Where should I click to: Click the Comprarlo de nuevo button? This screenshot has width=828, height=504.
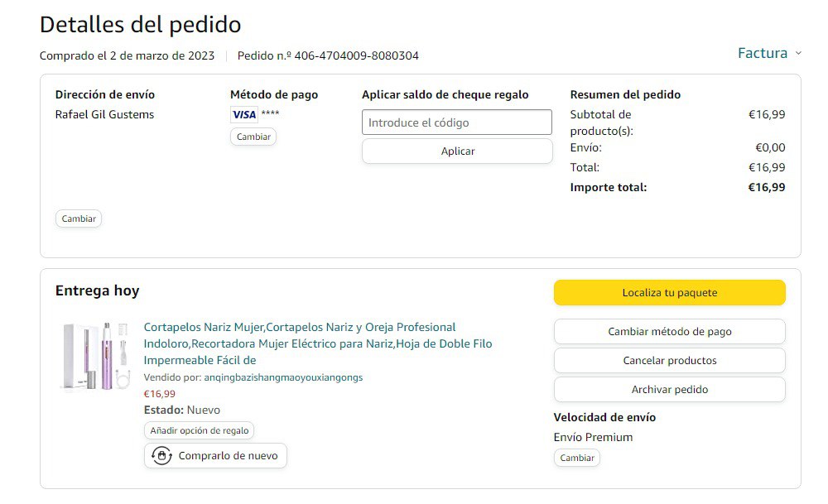coord(215,456)
